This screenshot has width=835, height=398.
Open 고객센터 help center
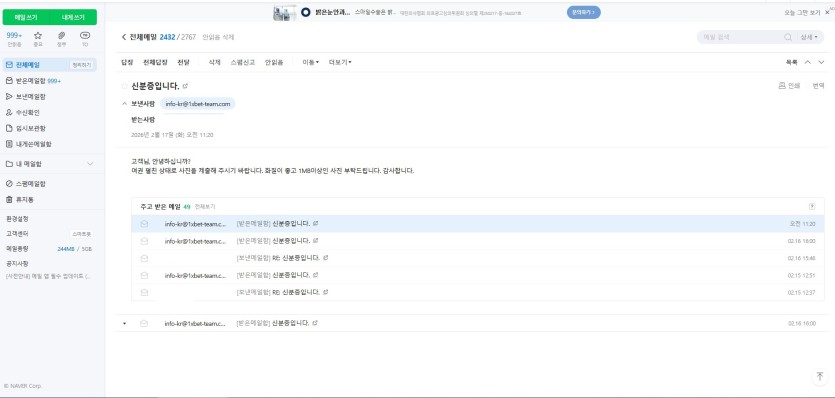pyautogui.click(x=17, y=234)
